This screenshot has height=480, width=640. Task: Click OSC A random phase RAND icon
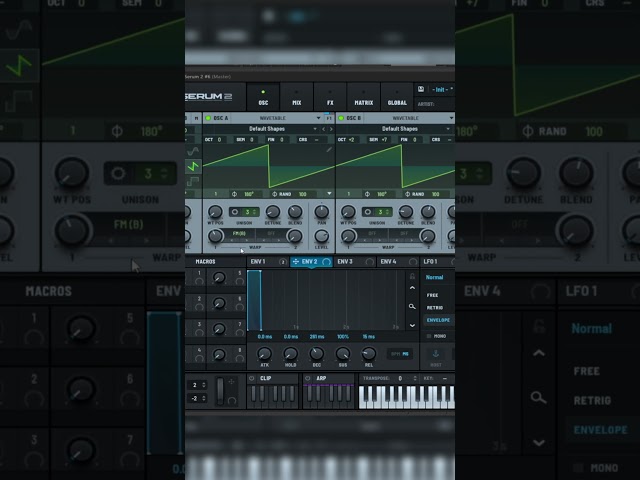274,194
